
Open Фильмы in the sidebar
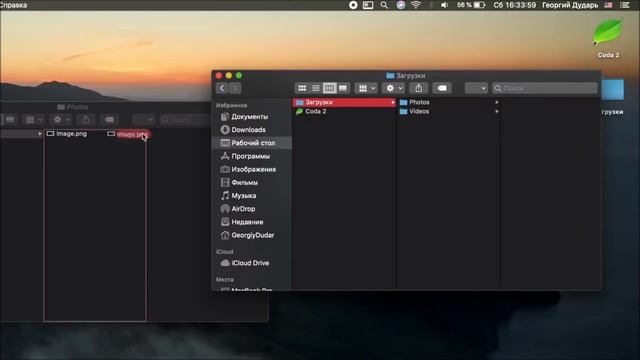(244, 182)
